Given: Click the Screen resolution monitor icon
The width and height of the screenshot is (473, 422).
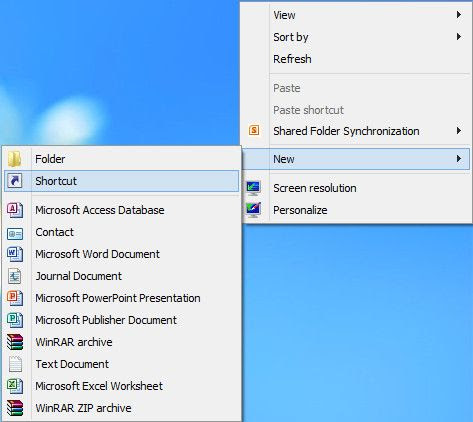Looking at the screenshot, I should 254,188.
